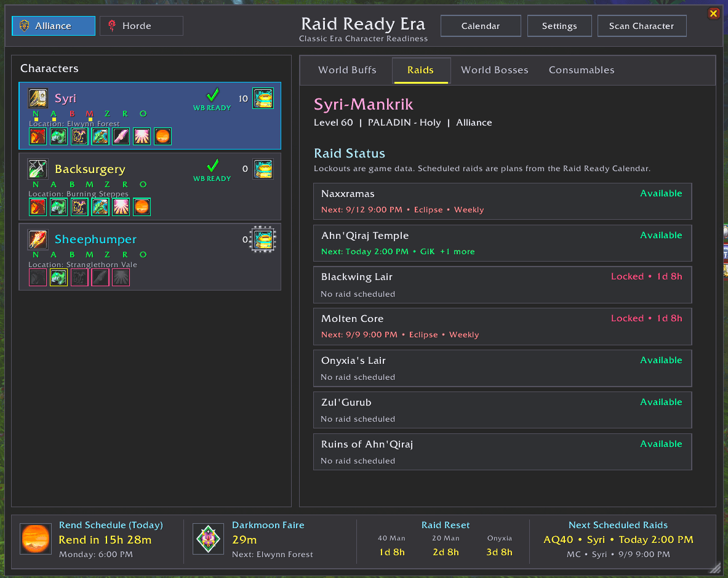The height and width of the screenshot is (578, 728).
Task: Click the red dragon buff icon in Syri's row
Action: coord(38,137)
